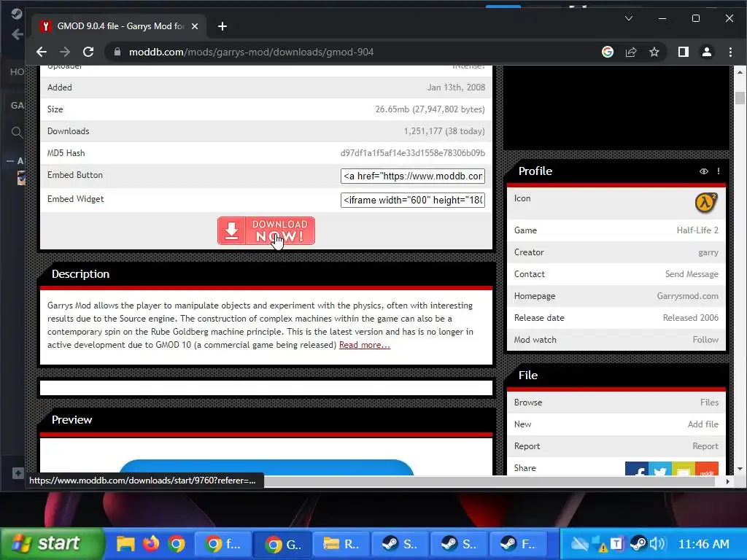Launch Firefox from the taskbar

click(151, 543)
